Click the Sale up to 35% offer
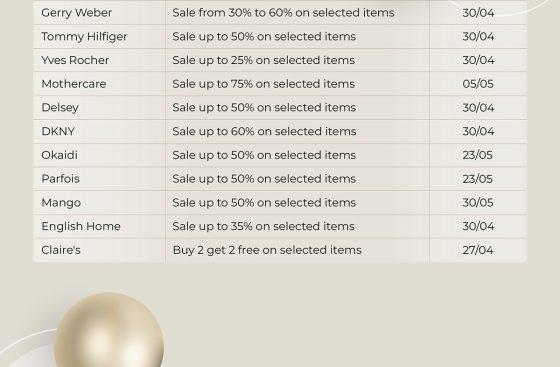 coord(264,226)
